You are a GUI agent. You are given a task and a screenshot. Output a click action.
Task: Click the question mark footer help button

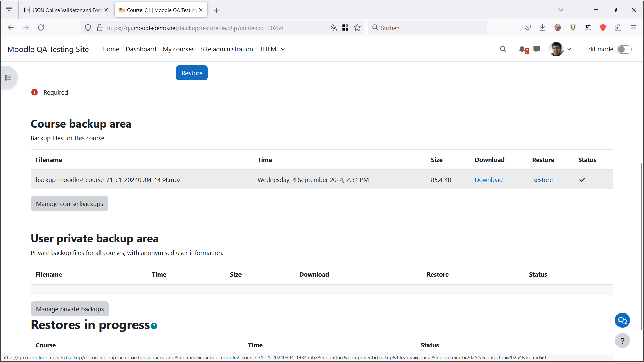tap(622, 341)
